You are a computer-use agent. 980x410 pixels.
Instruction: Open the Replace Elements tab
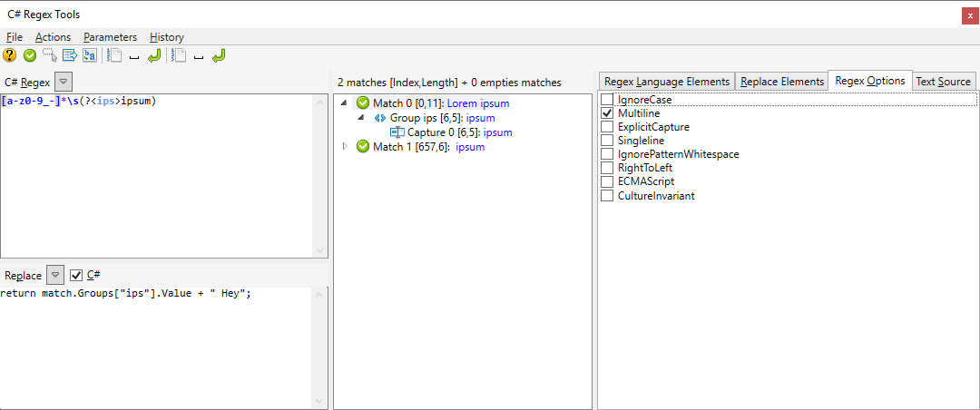click(781, 82)
